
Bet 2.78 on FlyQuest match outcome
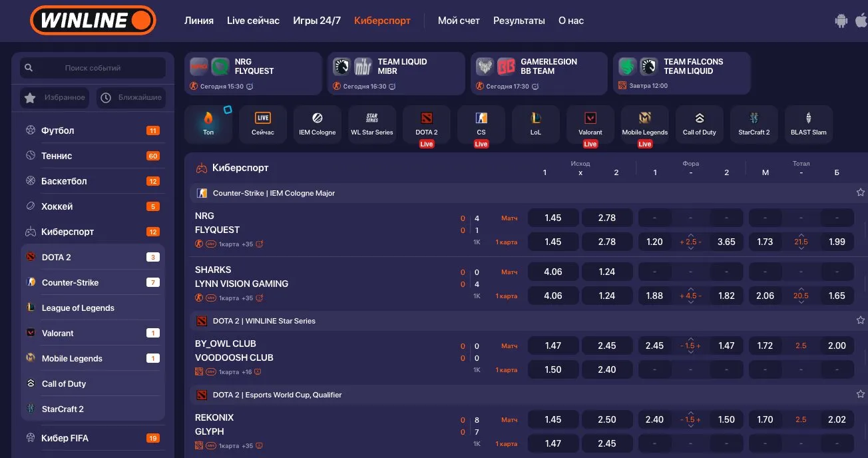pyautogui.click(x=607, y=218)
